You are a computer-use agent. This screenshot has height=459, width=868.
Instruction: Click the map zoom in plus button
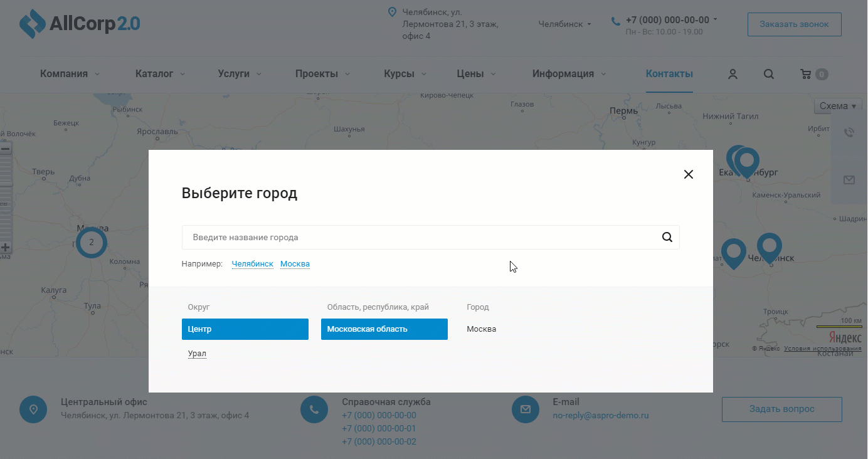pyautogui.click(x=6, y=248)
